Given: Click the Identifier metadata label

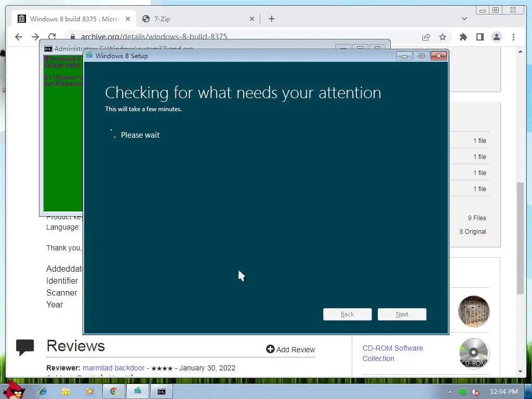Looking at the screenshot, I should click(x=62, y=281).
